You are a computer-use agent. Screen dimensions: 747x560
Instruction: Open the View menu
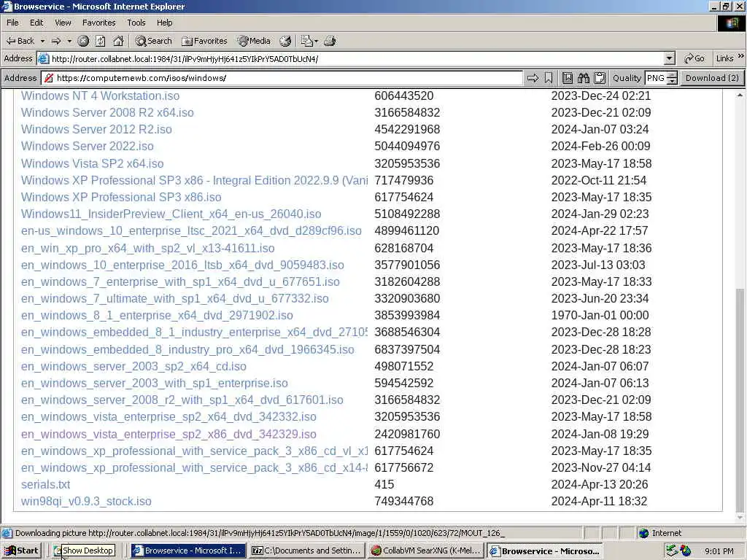(x=63, y=23)
